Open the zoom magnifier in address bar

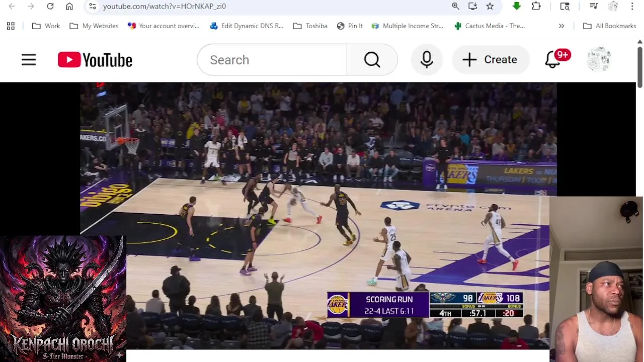click(x=455, y=6)
